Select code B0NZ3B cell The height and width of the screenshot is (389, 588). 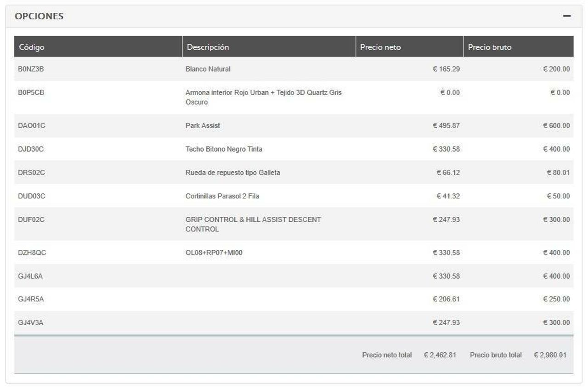pos(31,69)
